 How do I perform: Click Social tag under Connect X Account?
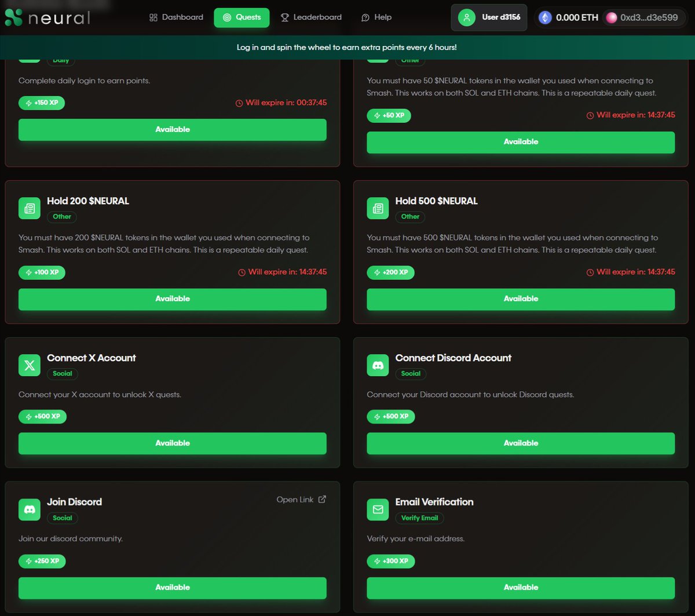pyautogui.click(x=63, y=374)
